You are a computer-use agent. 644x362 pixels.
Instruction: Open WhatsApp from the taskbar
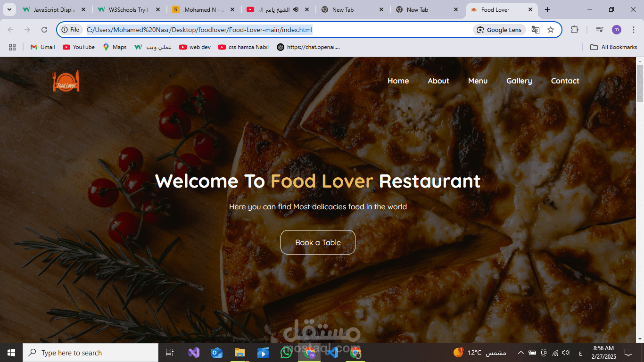coord(286,353)
